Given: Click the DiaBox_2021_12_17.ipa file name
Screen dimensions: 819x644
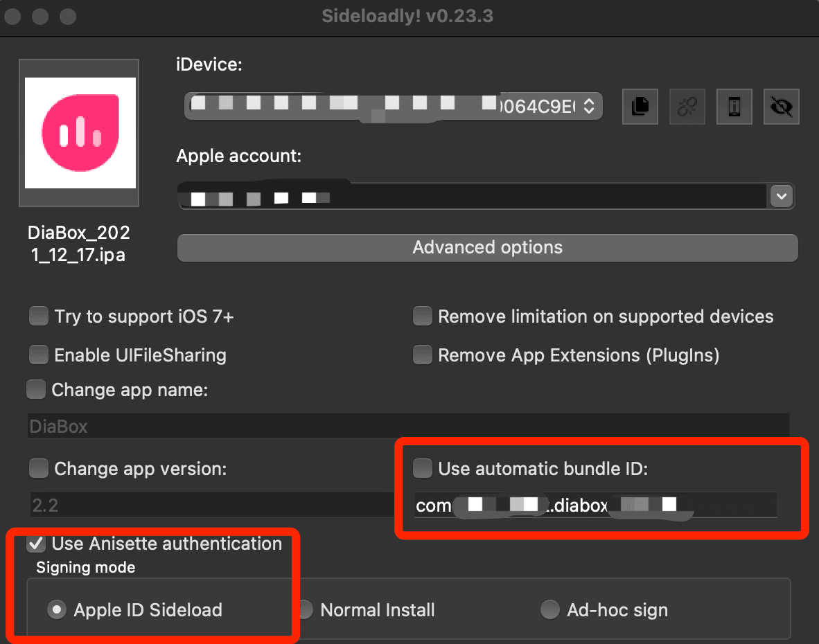Looking at the screenshot, I should (x=79, y=244).
